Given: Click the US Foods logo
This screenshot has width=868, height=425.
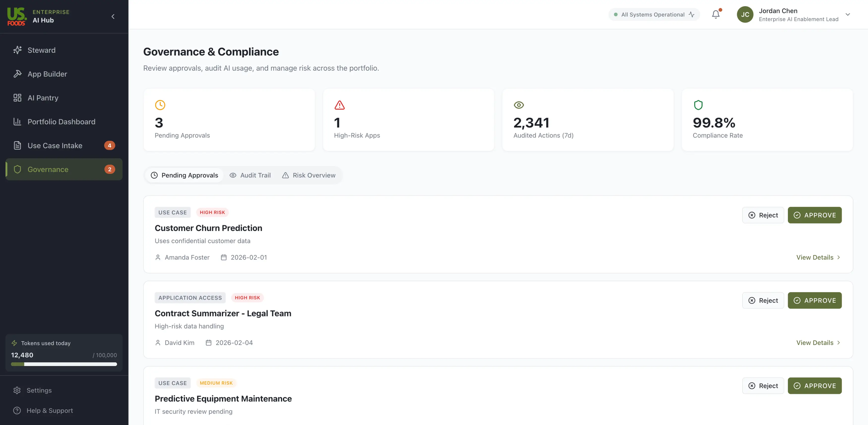Looking at the screenshot, I should (x=17, y=16).
